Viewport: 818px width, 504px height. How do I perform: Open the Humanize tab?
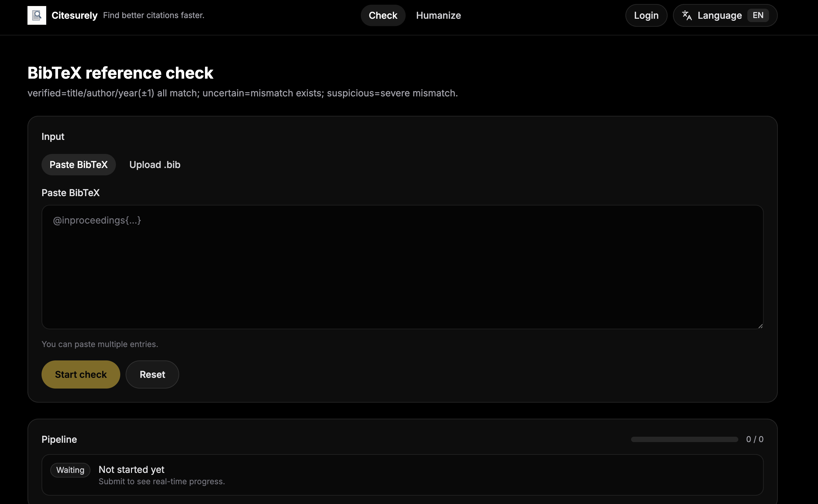(x=438, y=15)
